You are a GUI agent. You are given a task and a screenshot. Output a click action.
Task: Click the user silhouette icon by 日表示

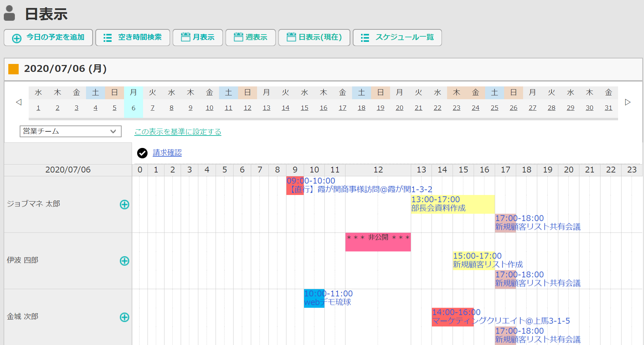click(10, 13)
